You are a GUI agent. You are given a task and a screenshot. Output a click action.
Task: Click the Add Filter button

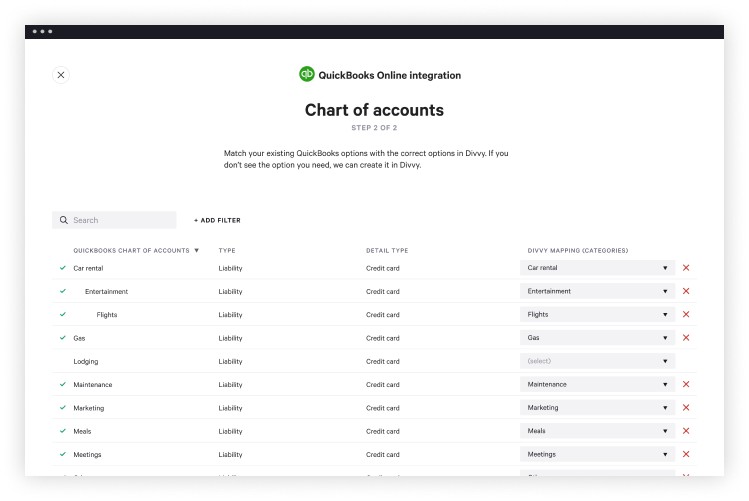[217, 220]
